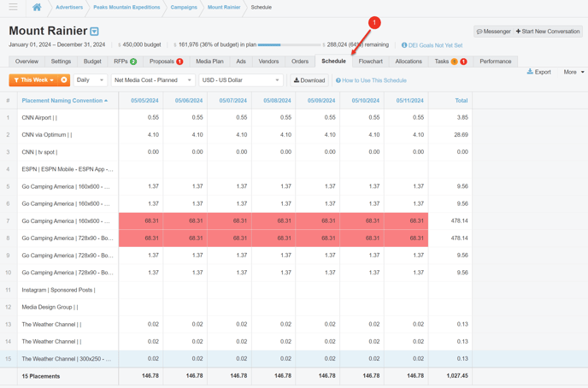The width and height of the screenshot is (588, 388).
Task: Click the Export download icon
Action: [530, 72]
